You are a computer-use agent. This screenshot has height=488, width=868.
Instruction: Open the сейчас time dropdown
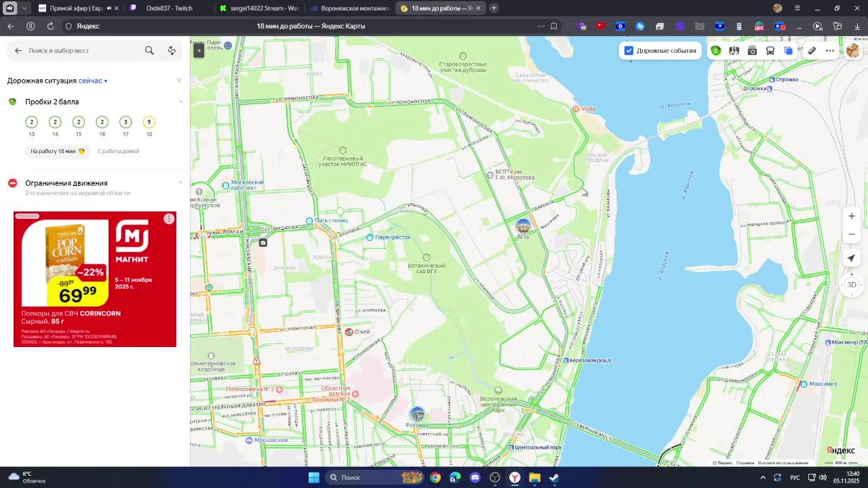[x=93, y=81]
